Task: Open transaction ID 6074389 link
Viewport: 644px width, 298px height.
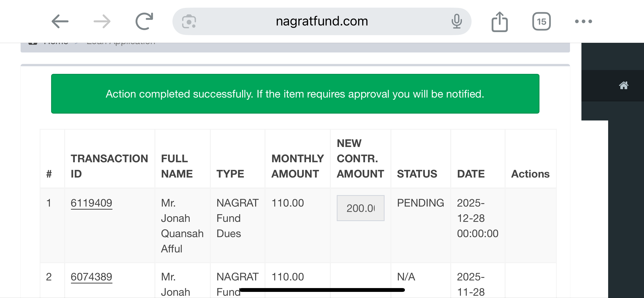Action: coord(92,277)
